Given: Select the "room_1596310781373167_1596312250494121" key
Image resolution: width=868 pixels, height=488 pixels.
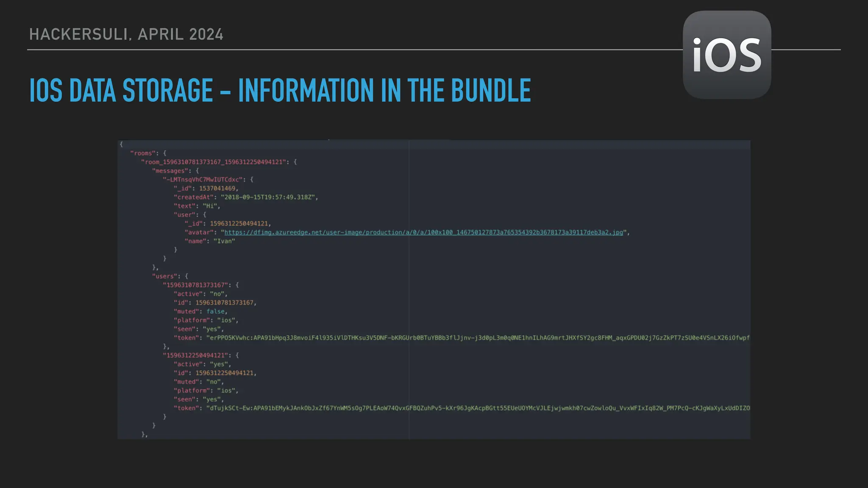Looking at the screenshot, I should 214,162.
